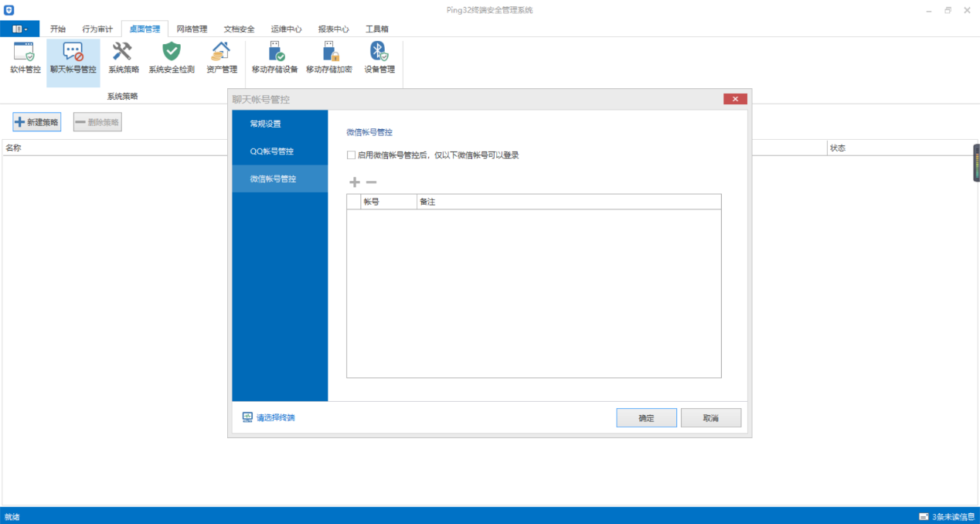Switch to the 开始 ribbon tab
Image resolution: width=980 pixels, height=524 pixels.
58,29
